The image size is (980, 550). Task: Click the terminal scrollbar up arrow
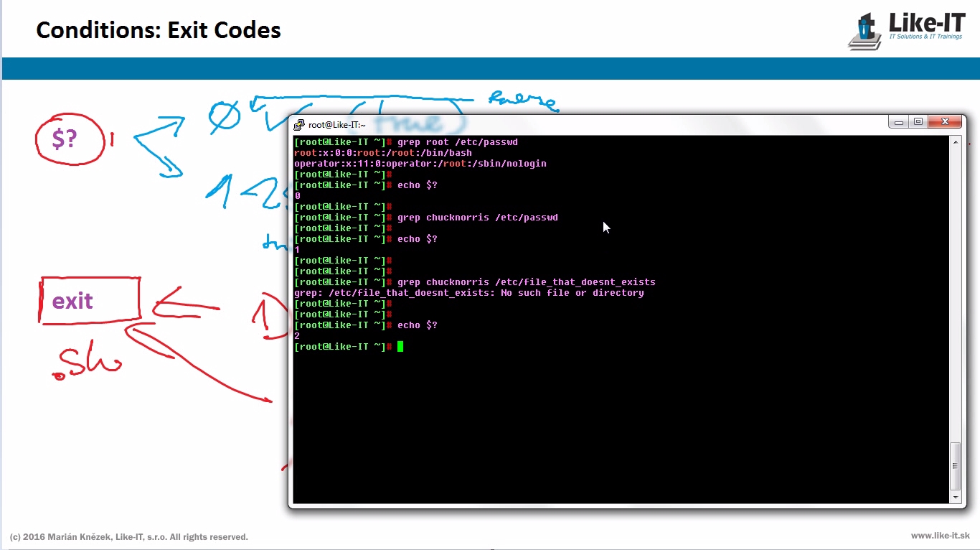(x=955, y=142)
